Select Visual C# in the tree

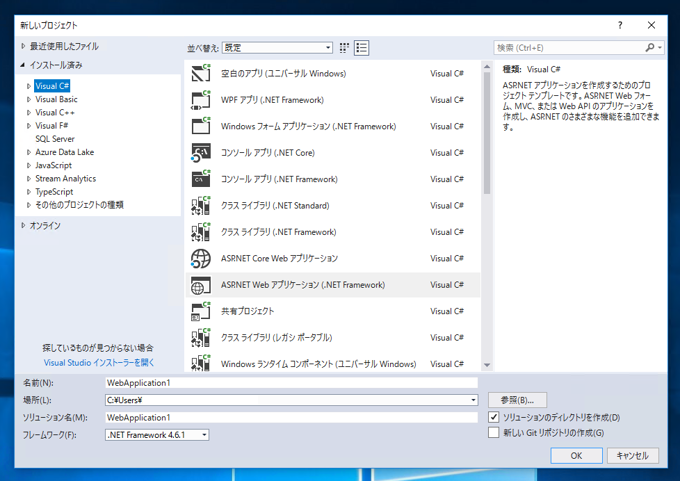52,86
